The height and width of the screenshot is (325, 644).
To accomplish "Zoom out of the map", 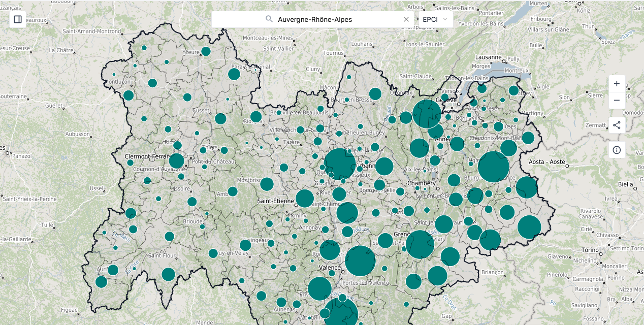I will point(617,100).
